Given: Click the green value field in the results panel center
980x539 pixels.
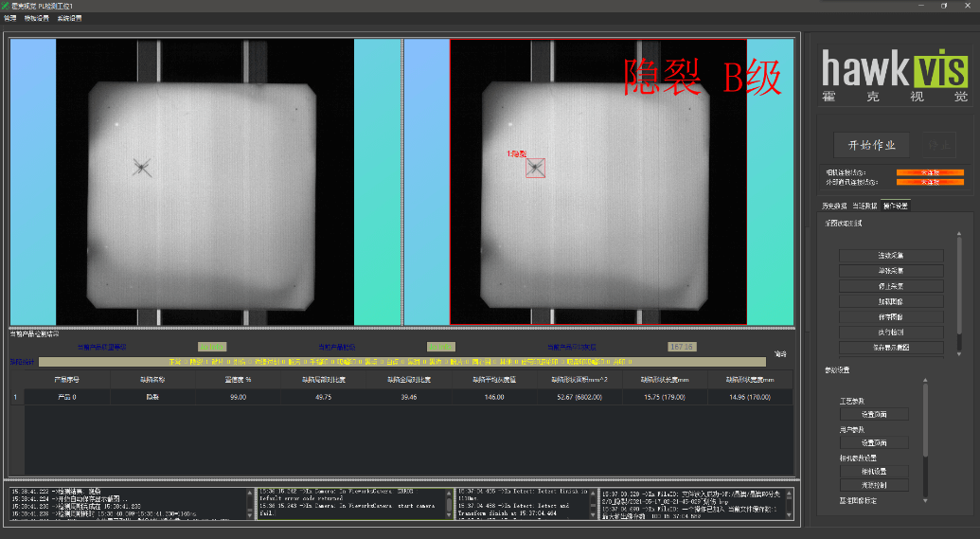Looking at the screenshot, I should (x=440, y=347).
